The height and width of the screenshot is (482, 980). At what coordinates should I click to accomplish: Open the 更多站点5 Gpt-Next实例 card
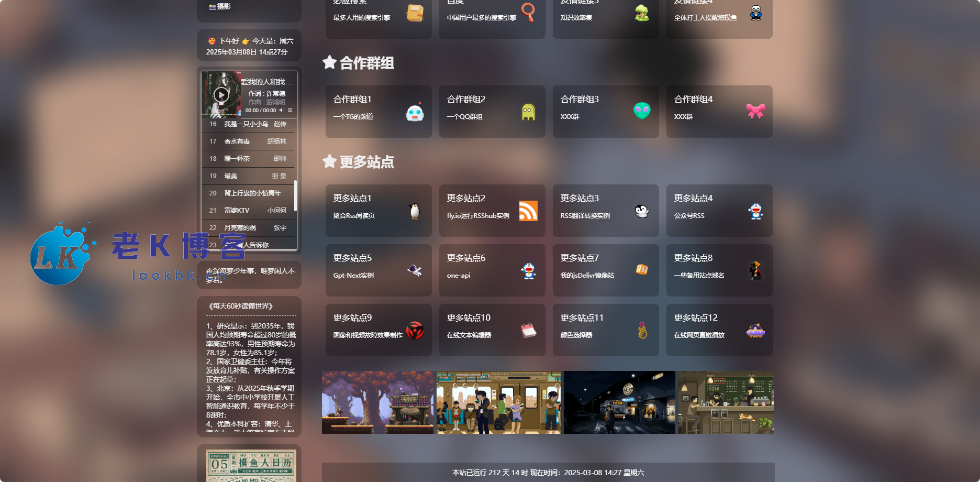click(378, 270)
